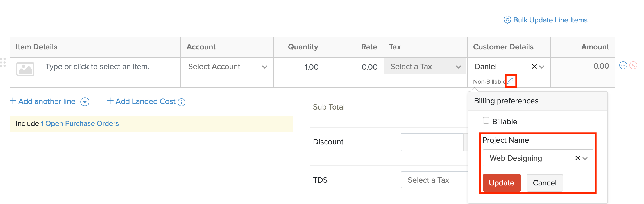Open the 1 Open Purchase Orders link
The width and height of the screenshot is (644, 204).
coord(80,124)
